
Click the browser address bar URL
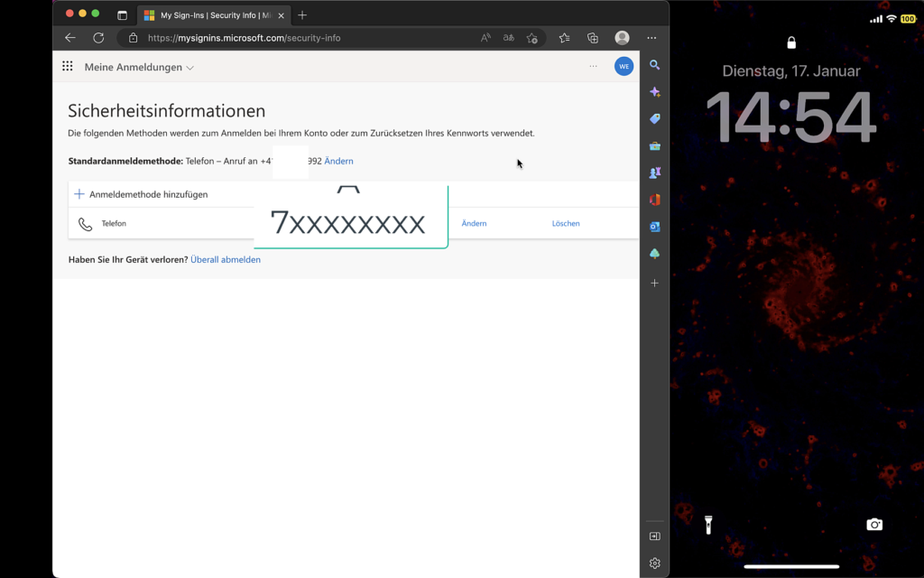point(244,38)
